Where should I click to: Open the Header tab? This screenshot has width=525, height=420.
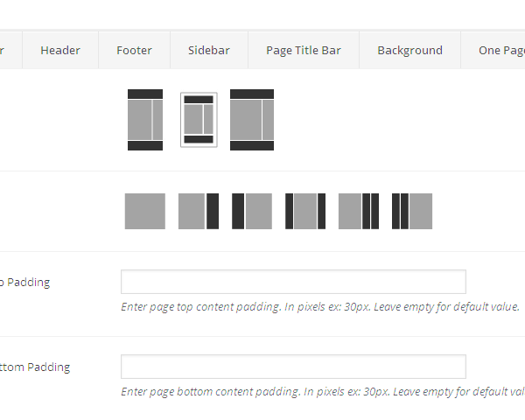[x=60, y=51]
